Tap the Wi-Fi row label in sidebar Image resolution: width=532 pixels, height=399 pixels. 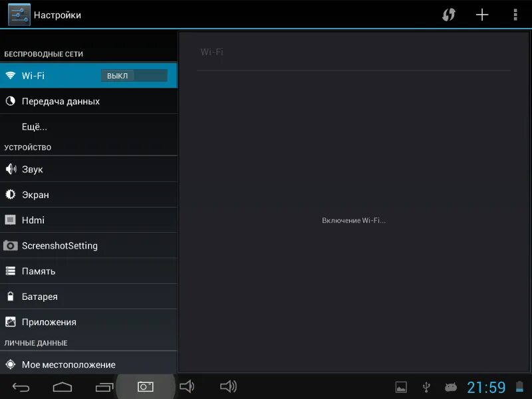33,75
